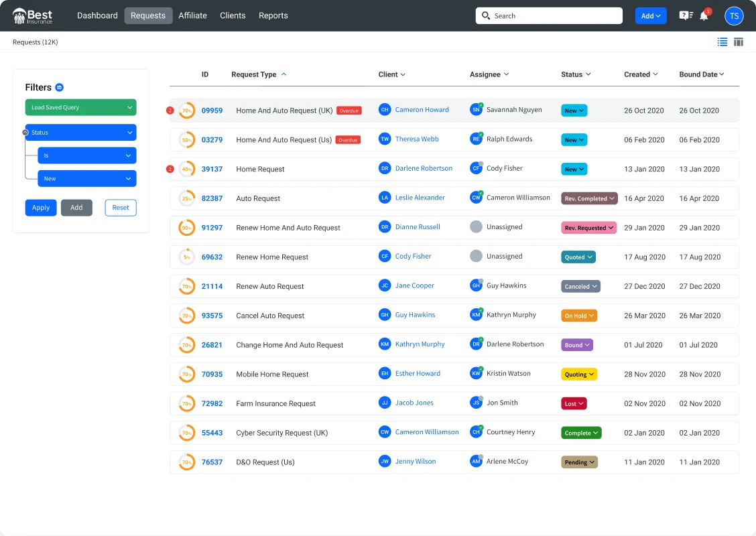Click the Best Insurance logo
756x536 pixels.
tap(32, 16)
